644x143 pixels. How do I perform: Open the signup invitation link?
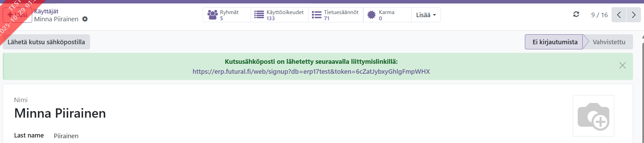tap(311, 72)
